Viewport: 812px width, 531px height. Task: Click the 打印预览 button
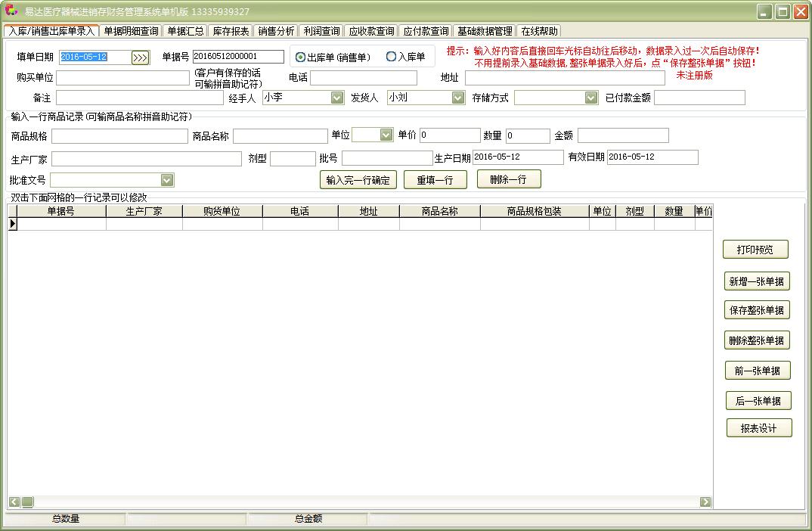pos(756,250)
